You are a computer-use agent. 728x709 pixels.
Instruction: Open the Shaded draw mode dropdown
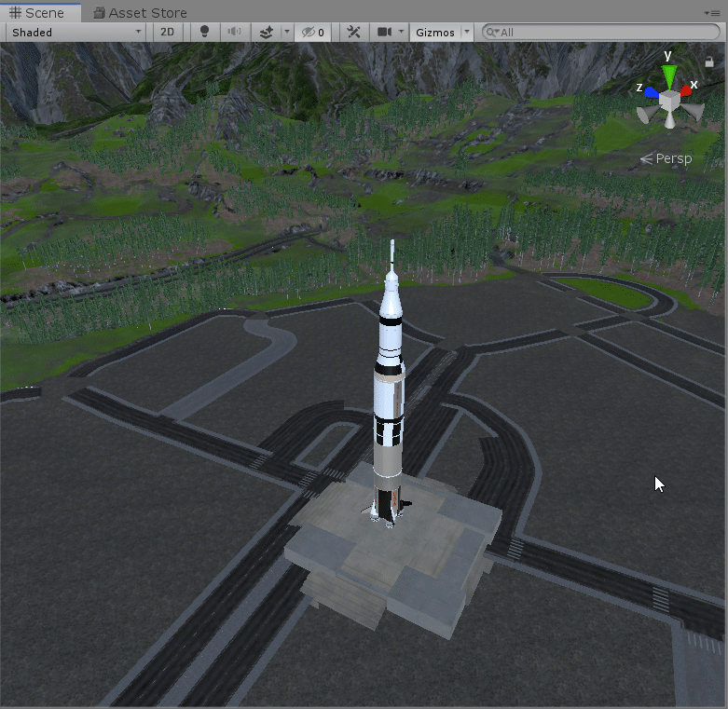[76, 32]
